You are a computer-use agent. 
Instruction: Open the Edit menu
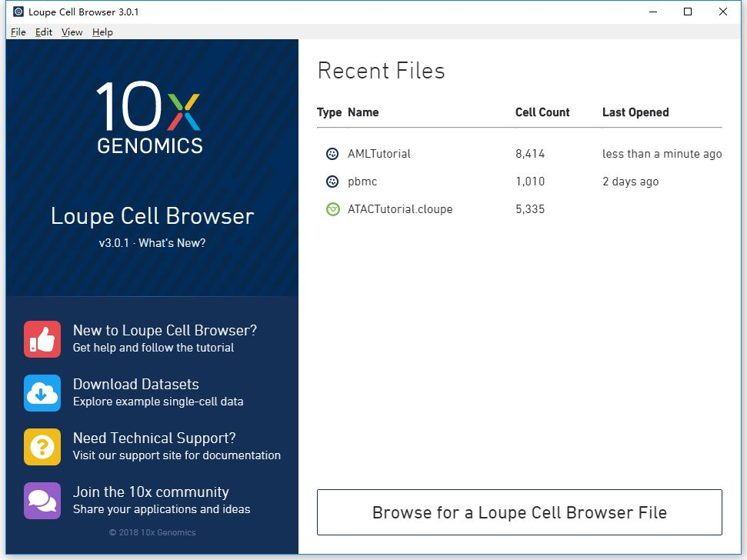(43, 32)
